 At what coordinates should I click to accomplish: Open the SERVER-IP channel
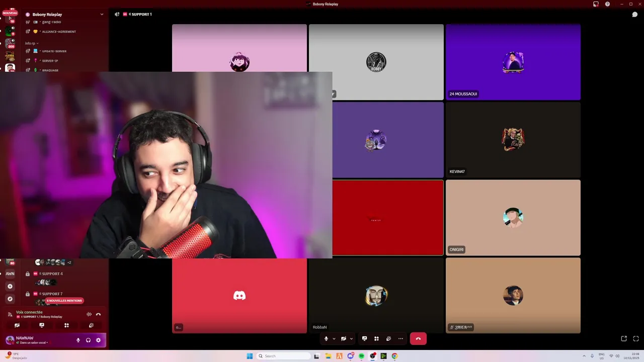tap(50, 60)
